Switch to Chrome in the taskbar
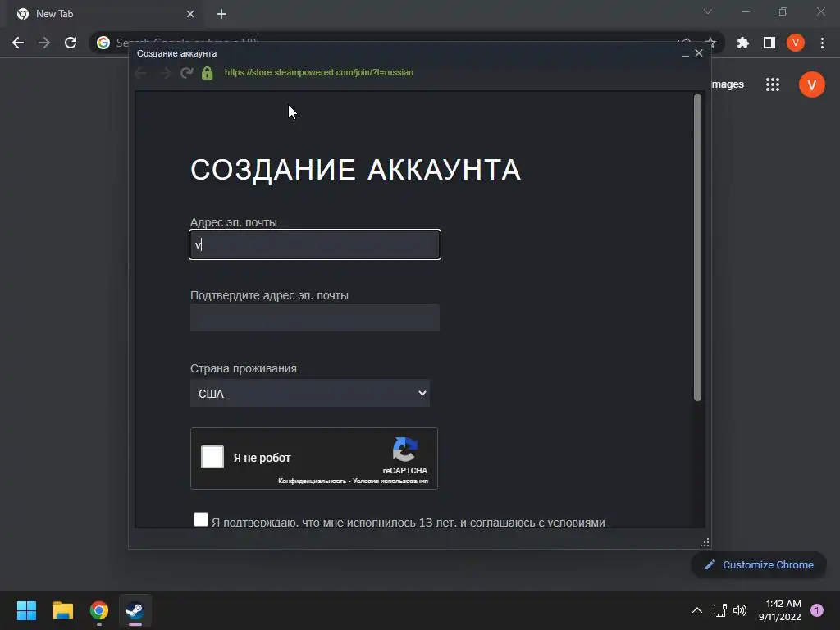Viewport: 840px width, 630px height. click(x=99, y=610)
